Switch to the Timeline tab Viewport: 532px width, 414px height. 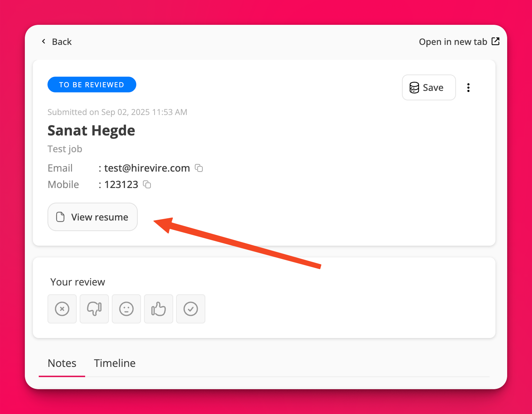click(115, 363)
